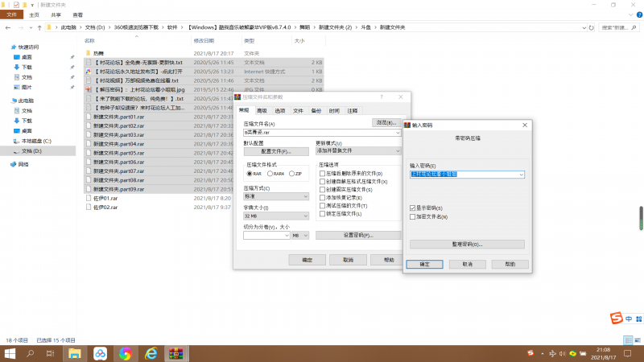Click the Windows Start button
Viewport: 644px width, 362px height.
coord(10,353)
